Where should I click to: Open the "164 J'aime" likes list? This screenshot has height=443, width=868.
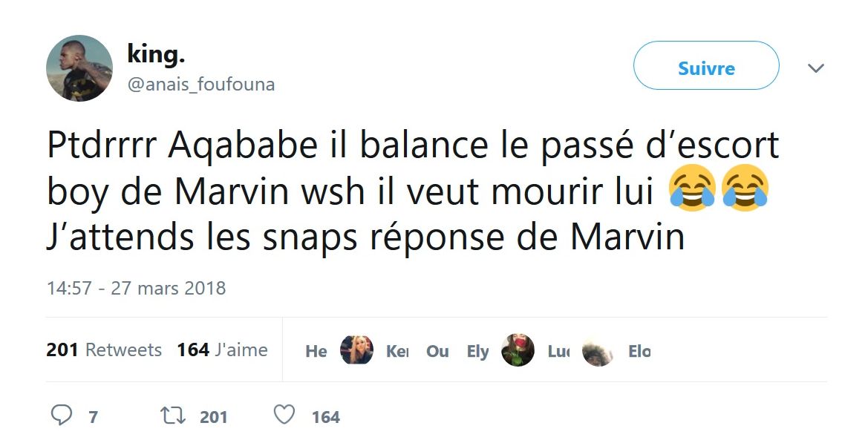[x=222, y=350]
